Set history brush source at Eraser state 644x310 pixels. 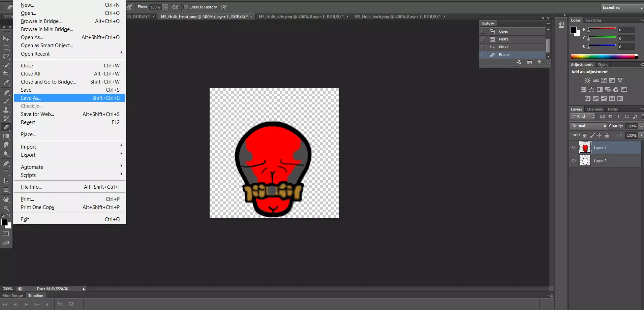point(483,55)
